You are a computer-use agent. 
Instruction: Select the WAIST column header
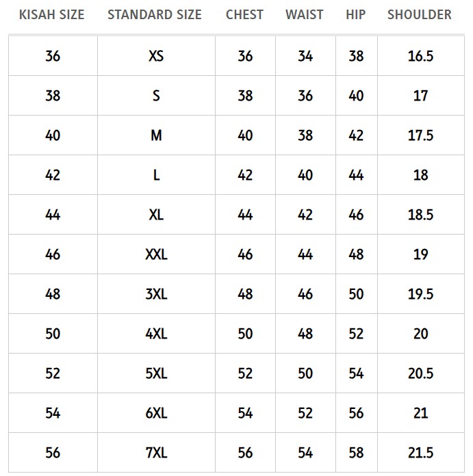(x=305, y=14)
